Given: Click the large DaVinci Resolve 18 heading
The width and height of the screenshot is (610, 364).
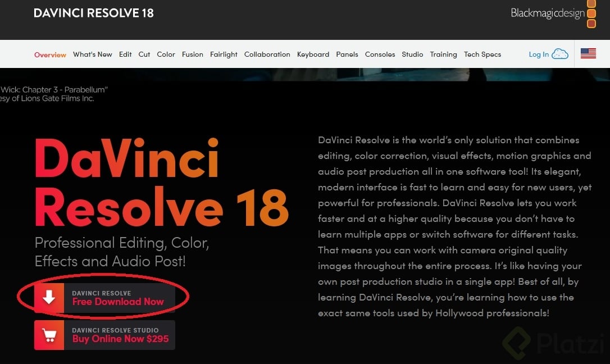Looking at the screenshot, I should [x=161, y=183].
